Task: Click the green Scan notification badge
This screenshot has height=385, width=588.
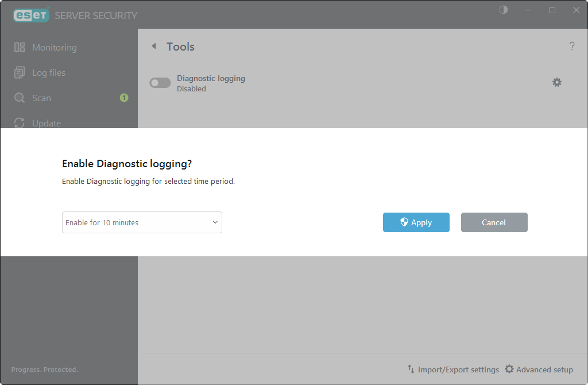Action: tap(123, 98)
